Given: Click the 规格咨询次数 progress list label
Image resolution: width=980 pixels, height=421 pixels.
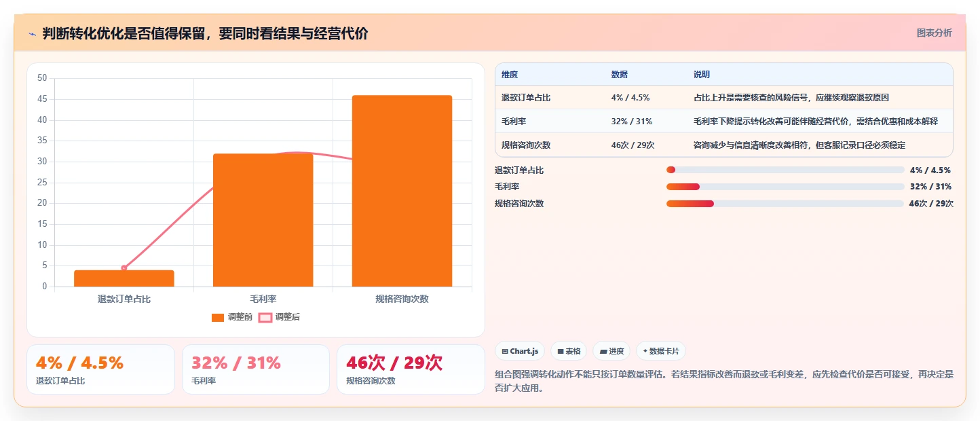Looking at the screenshot, I should click(519, 204).
